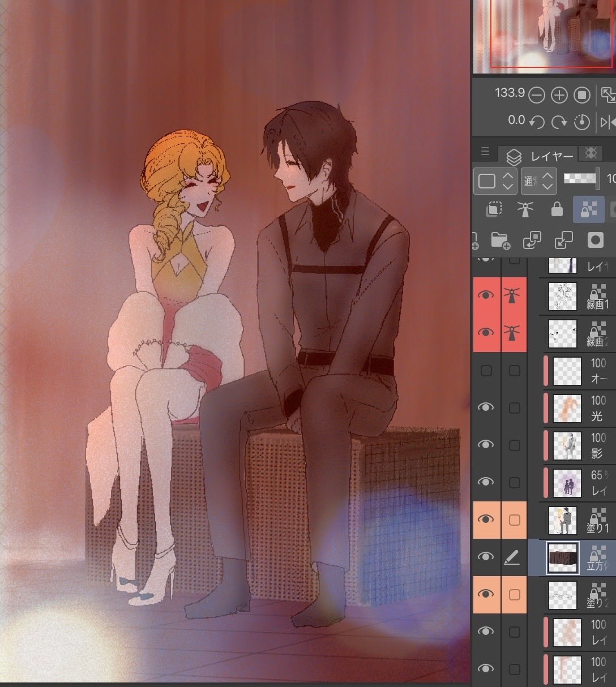Select the 塗り2 layer thumbnail

pyautogui.click(x=563, y=595)
